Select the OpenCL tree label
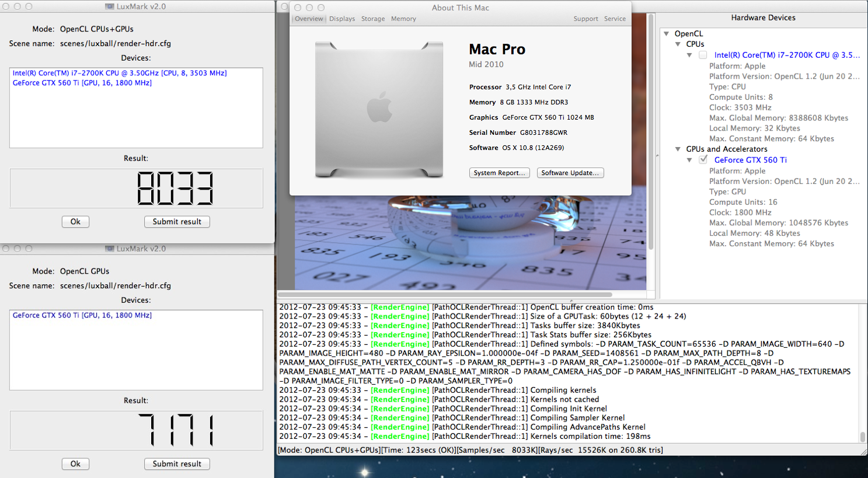This screenshot has width=868, height=478. tap(689, 34)
